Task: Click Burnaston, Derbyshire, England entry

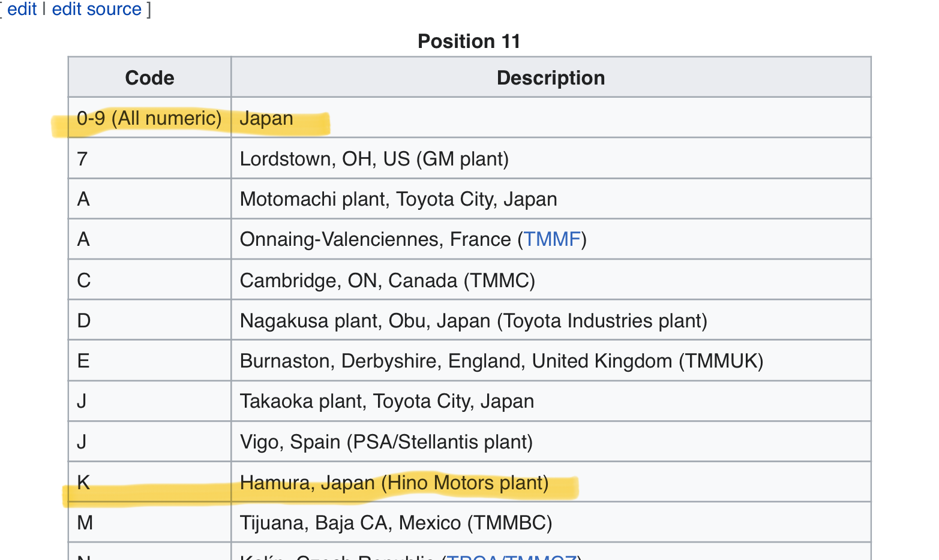Action: [502, 361]
